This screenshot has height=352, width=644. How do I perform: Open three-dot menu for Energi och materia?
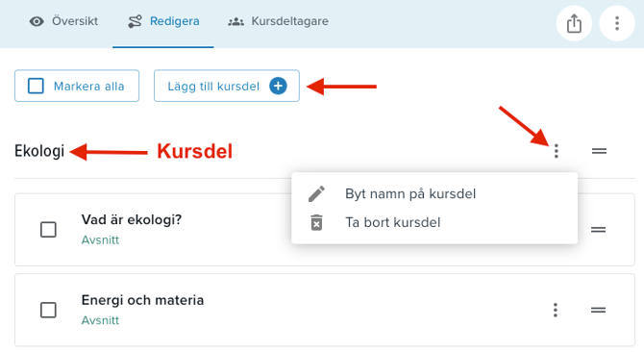click(x=556, y=310)
